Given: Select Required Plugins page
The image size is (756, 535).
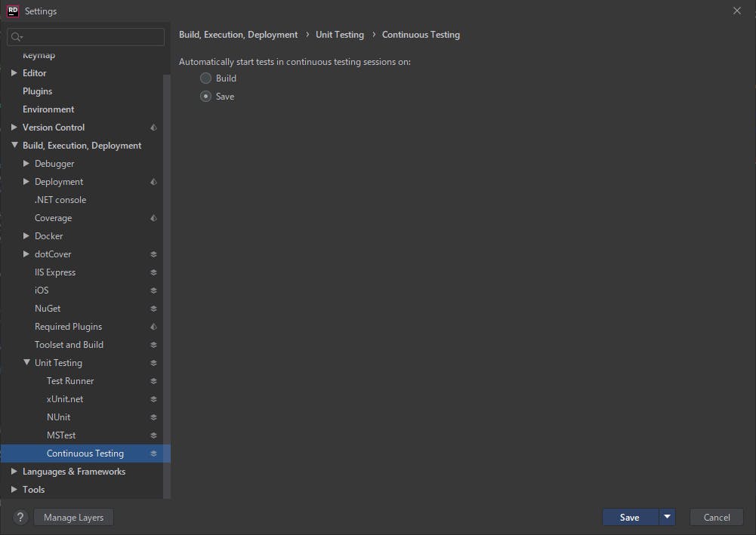Looking at the screenshot, I should 68,327.
